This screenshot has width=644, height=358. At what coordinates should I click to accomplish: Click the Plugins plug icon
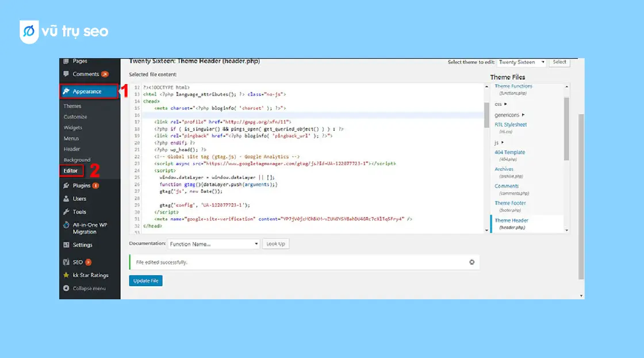(66, 186)
